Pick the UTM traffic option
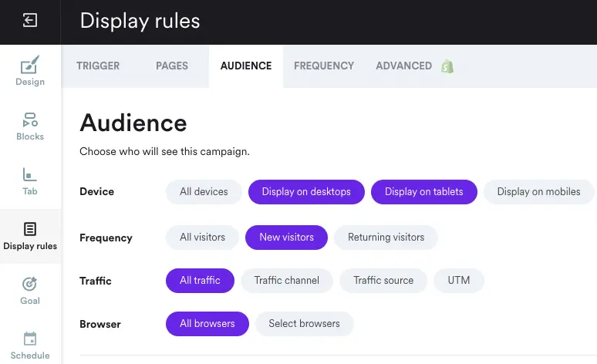597x364 pixels. click(x=459, y=281)
